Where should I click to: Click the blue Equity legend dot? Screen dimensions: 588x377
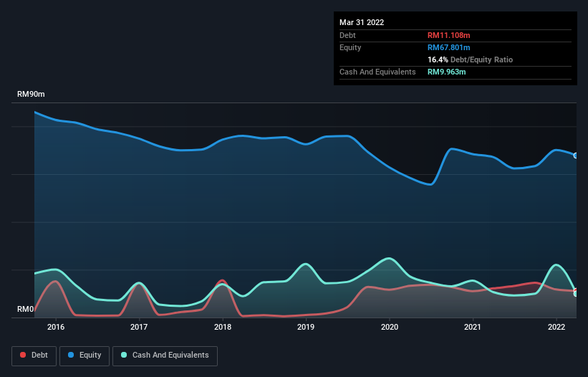pyautogui.click(x=71, y=355)
